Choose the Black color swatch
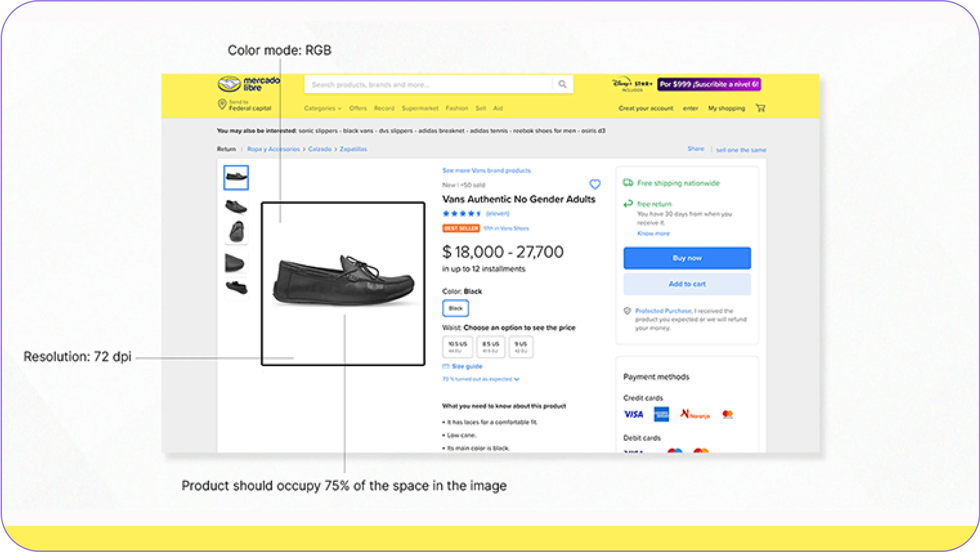This screenshot has width=980, height=552. click(455, 308)
